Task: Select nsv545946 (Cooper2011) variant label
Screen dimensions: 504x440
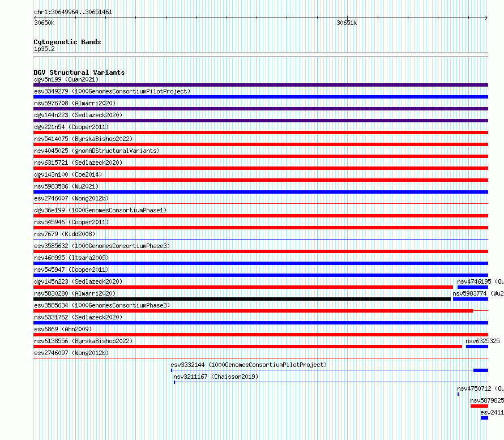Action: point(71,222)
